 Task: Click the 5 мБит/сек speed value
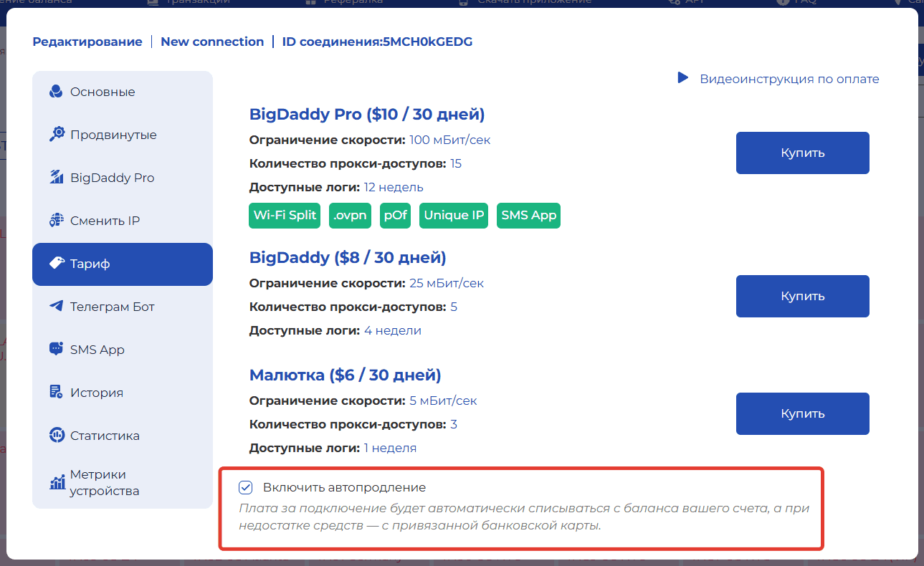point(442,400)
